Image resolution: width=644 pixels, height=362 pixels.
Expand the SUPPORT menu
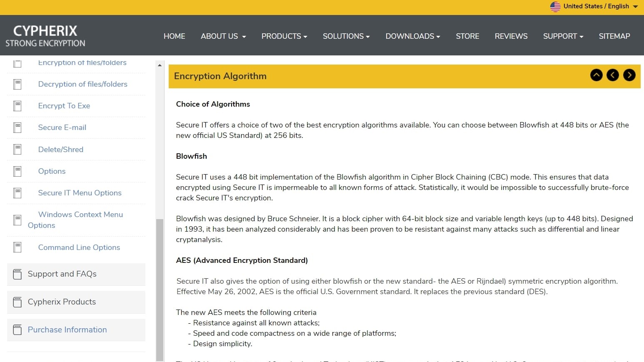[x=563, y=36]
